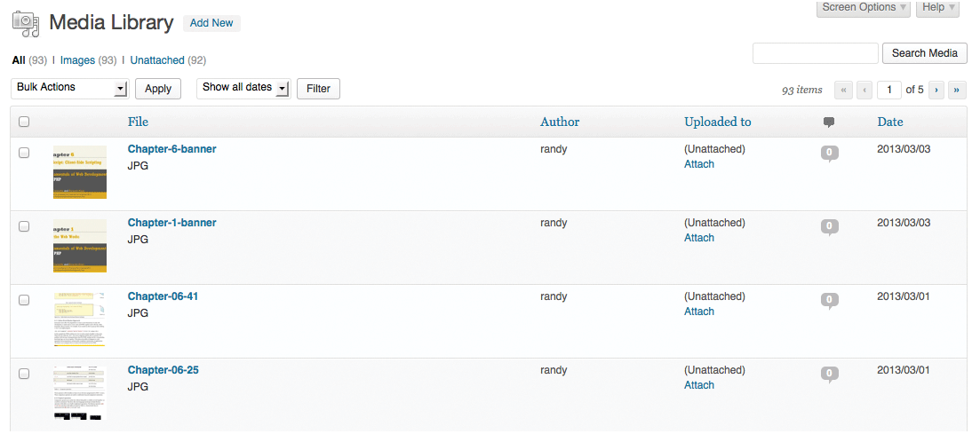Open the Bulk Actions dropdown
This screenshot has height=434, width=980.
click(x=70, y=88)
